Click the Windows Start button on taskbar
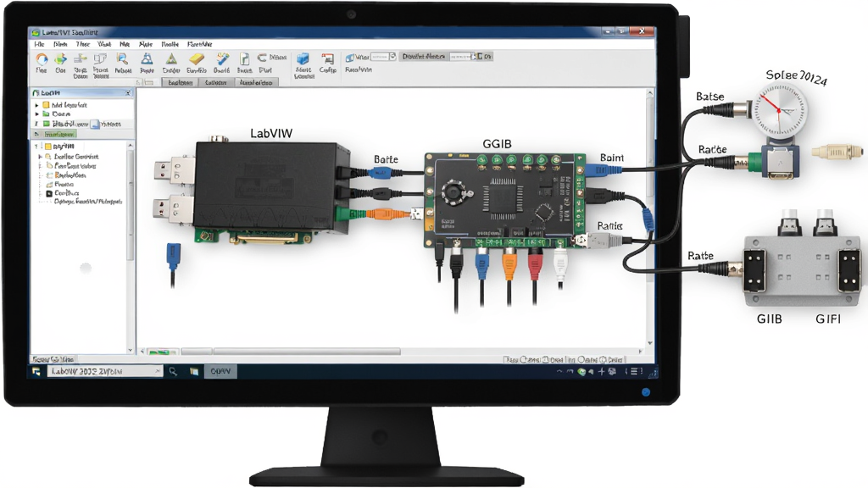Image resolution: width=868 pixels, height=488 pixels. tap(36, 371)
